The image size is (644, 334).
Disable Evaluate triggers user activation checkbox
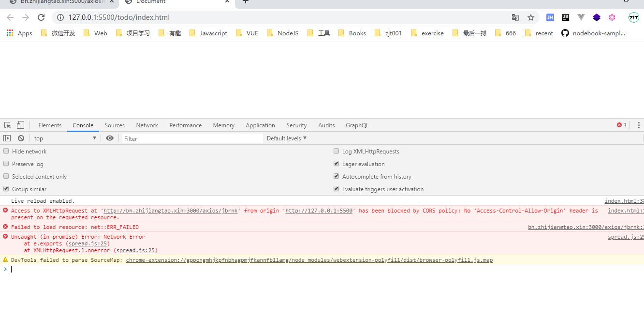[337, 189]
